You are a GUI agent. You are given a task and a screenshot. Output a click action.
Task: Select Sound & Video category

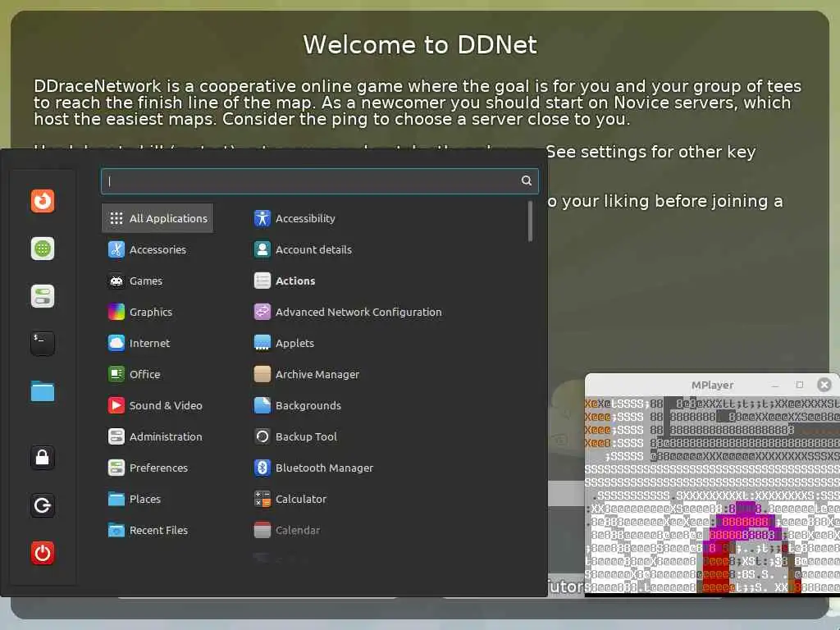click(157, 405)
